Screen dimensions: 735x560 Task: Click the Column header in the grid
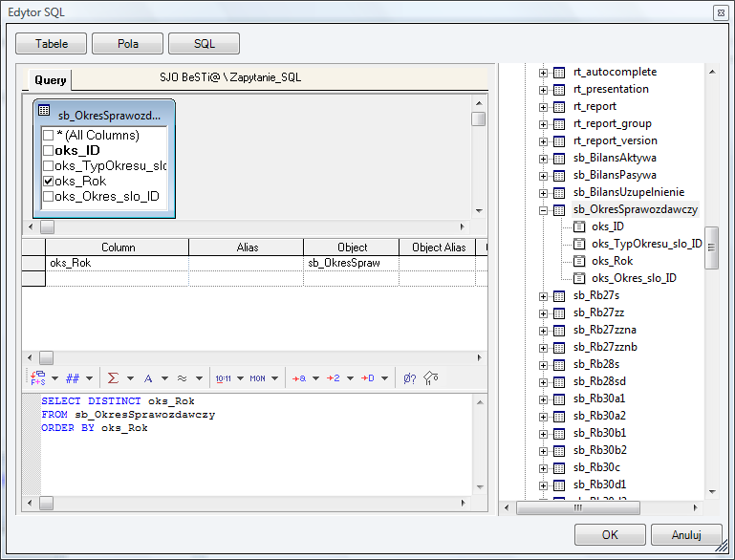click(118, 248)
